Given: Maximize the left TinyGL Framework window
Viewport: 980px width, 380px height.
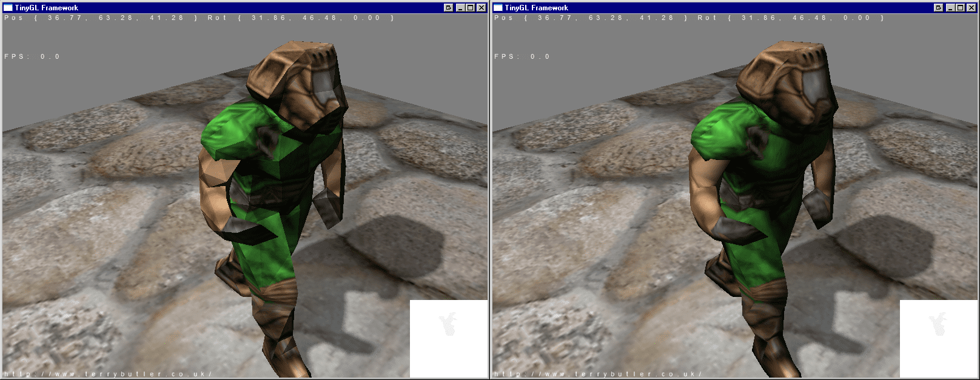Looking at the screenshot, I should tap(470, 8).
